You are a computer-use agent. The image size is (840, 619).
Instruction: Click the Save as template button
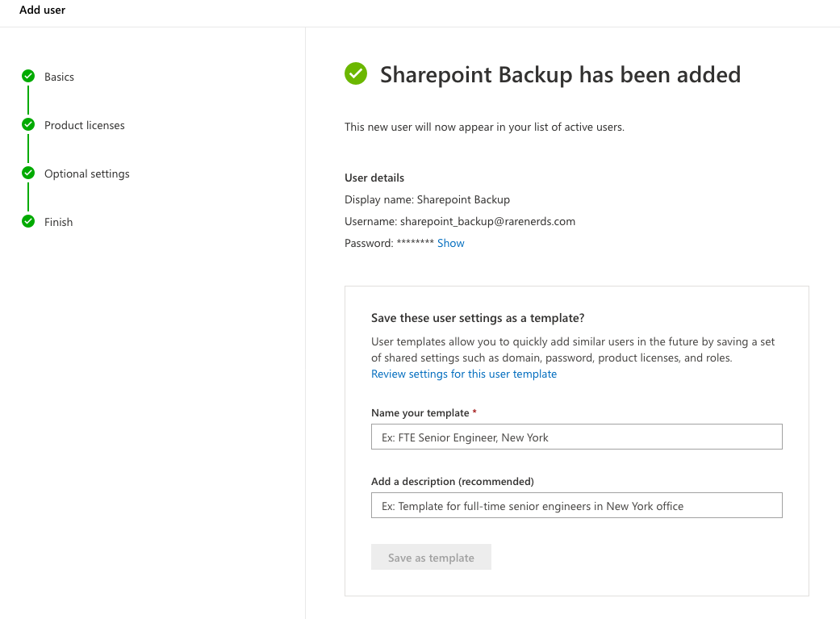(x=431, y=557)
